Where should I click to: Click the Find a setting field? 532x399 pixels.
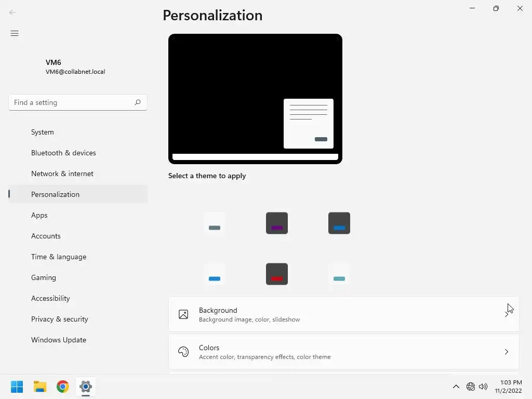[78, 102]
